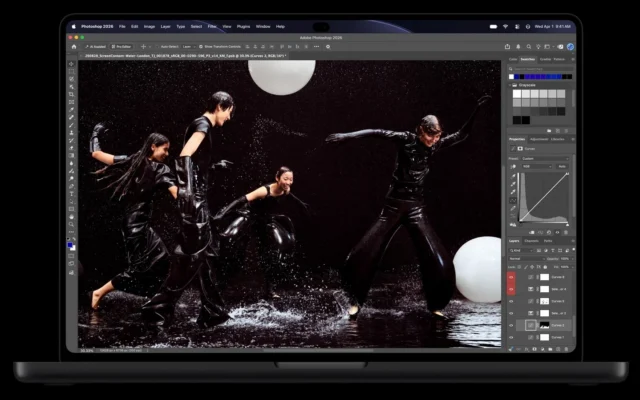Click the user account avatar icon

[x=570, y=47]
